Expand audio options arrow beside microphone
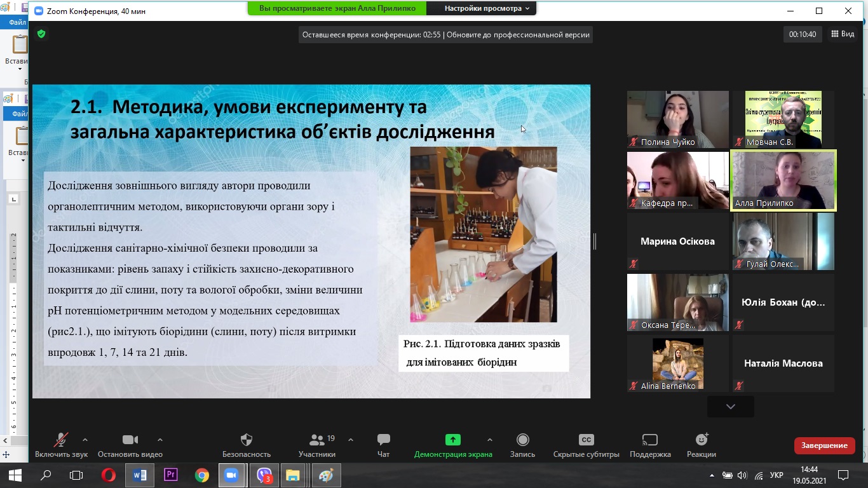Viewport: 868px width, 488px height. pyautogui.click(x=85, y=440)
